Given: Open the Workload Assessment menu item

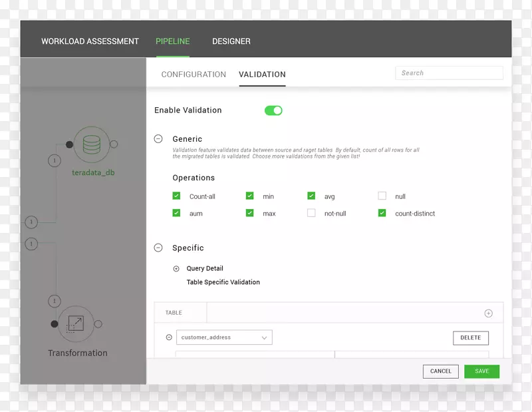Looking at the screenshot, I should click(90, 41).
